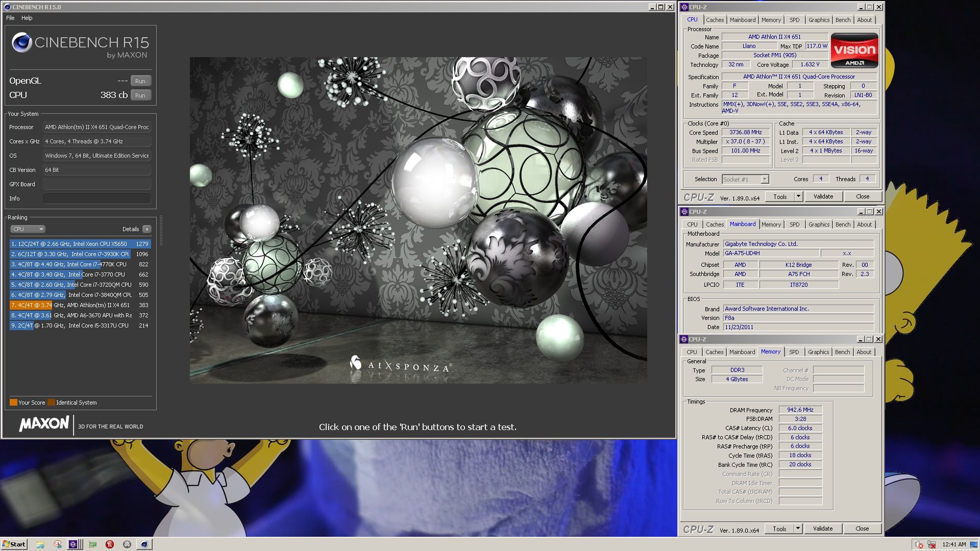Select the Core i7-3840QM ranking row

[80, 295]
